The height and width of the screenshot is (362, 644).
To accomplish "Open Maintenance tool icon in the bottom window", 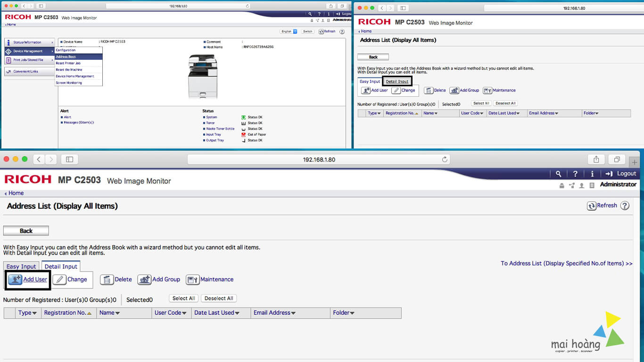I will 192,280.
